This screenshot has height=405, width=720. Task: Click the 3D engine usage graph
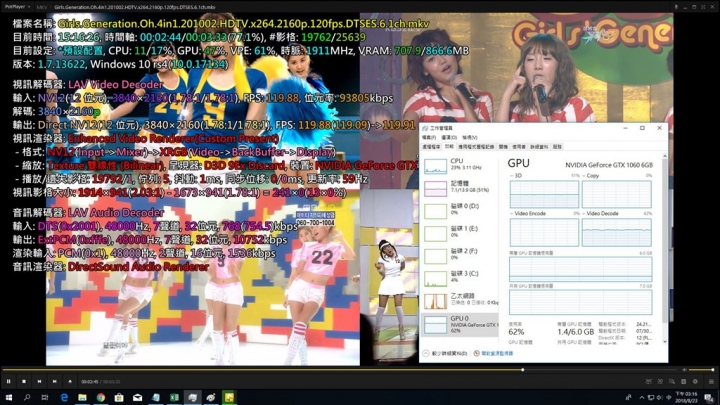[544, 194]
